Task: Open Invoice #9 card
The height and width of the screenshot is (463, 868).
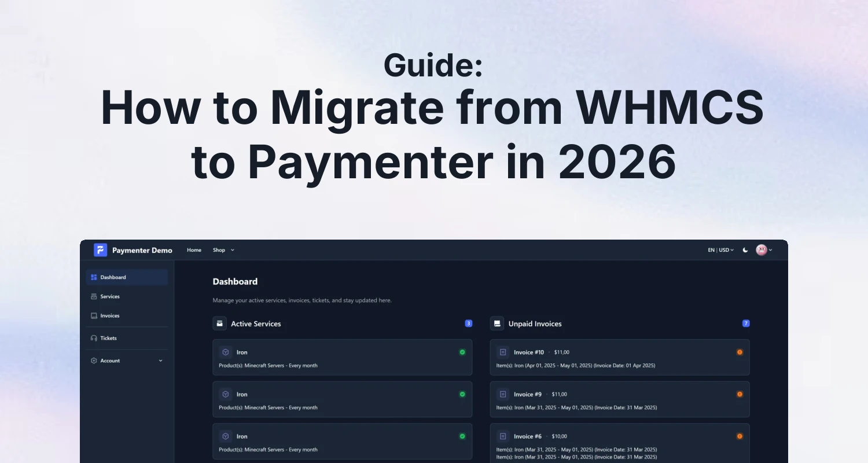Action: (x=620, y=399)
